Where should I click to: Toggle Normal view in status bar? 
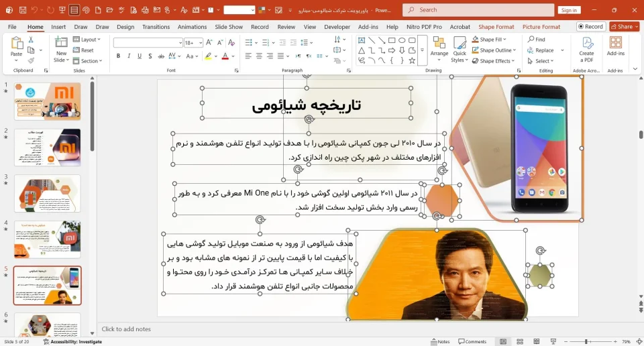(x=503, y=341)
